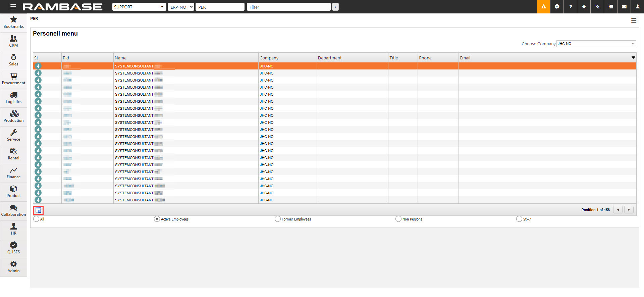Screen dimensions: 644x297
Task: Open the Finance module in sidebar
Action: [13, 173]
